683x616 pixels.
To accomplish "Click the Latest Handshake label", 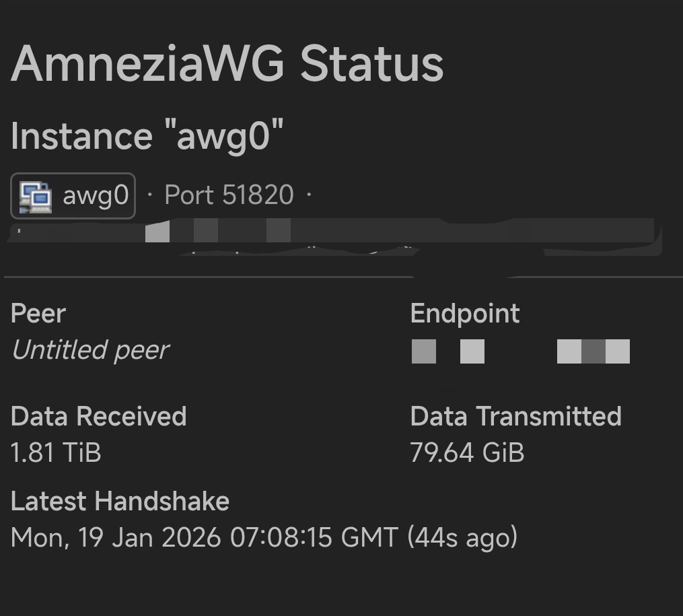I will 120,502.
